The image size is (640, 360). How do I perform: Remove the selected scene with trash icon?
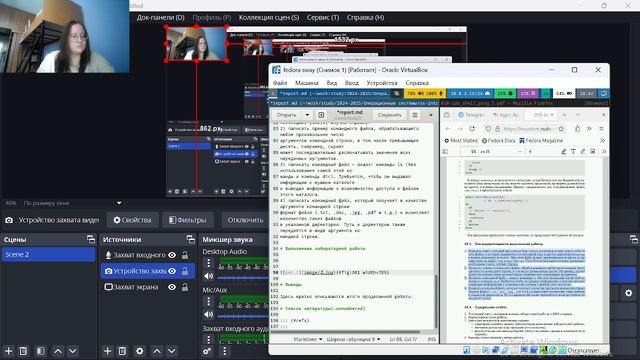pyautogui.click(x=23, y=351)
